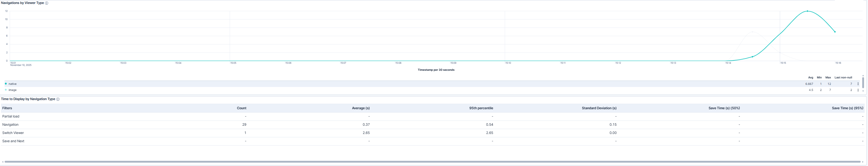Click legend scrollbar down arrow
Viewport: 868px width, 166px height.
coord(863,91)
